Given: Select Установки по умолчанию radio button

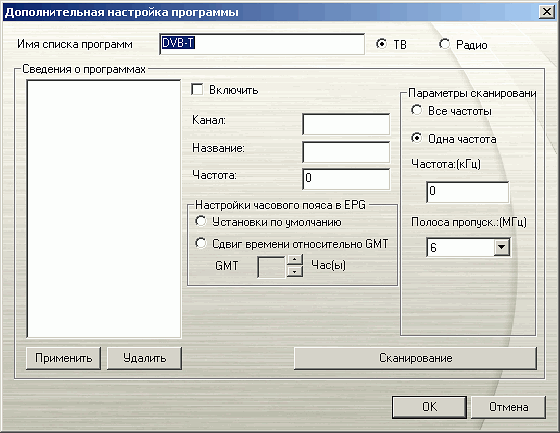Looking at the screenshot, I should tap(200, 221).
